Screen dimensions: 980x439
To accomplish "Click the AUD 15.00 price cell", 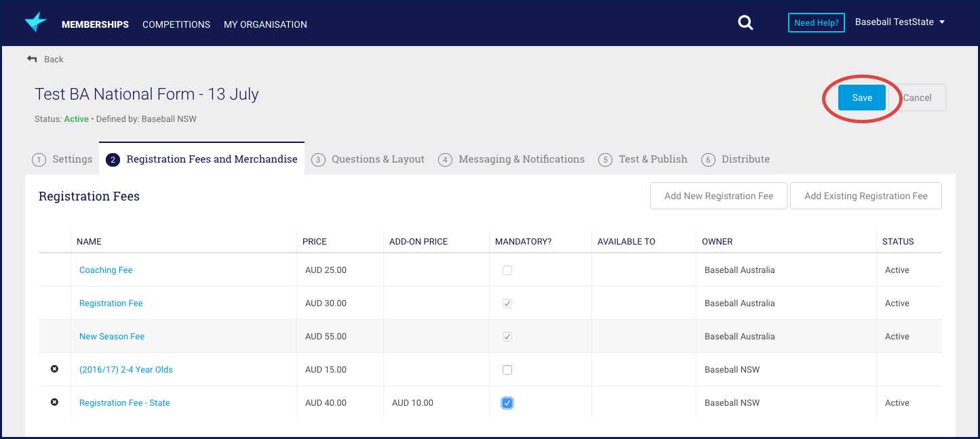I will 326,369.
